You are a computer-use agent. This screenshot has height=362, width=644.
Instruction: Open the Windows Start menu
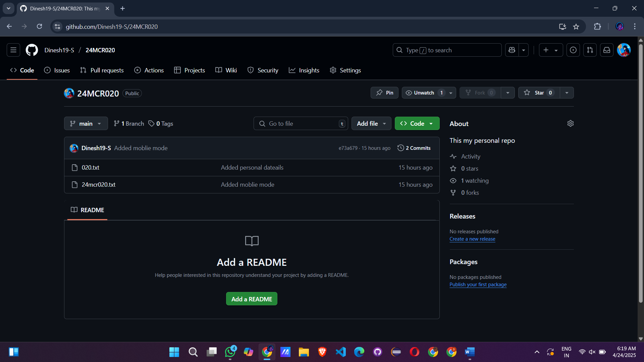tap(174, 352)
